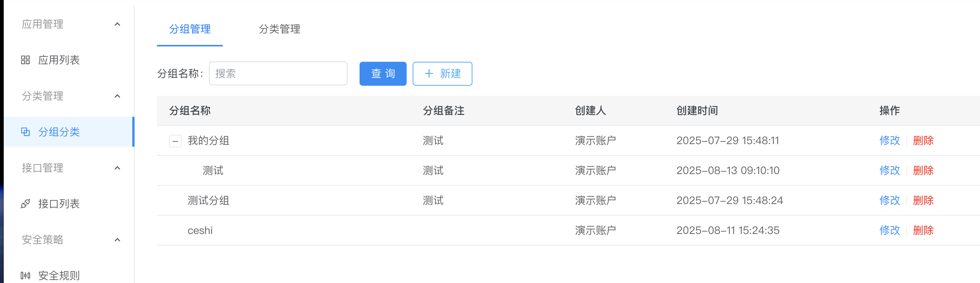The width and height of the screenshot is (980, 283).
Task: Collapse the 安全策略 sidebar section
Action: click(x=117, y=240)
